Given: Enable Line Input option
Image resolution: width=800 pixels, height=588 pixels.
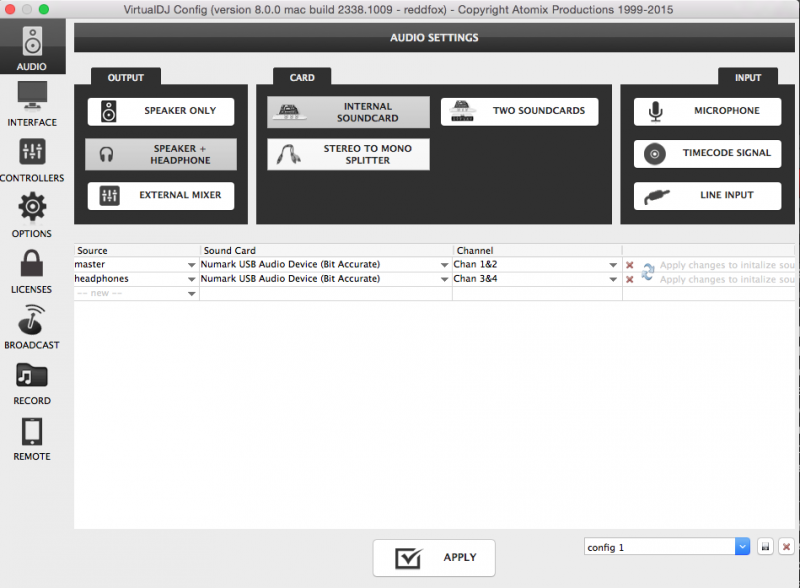Looking at the screenshot, I should tap(707, 195).
